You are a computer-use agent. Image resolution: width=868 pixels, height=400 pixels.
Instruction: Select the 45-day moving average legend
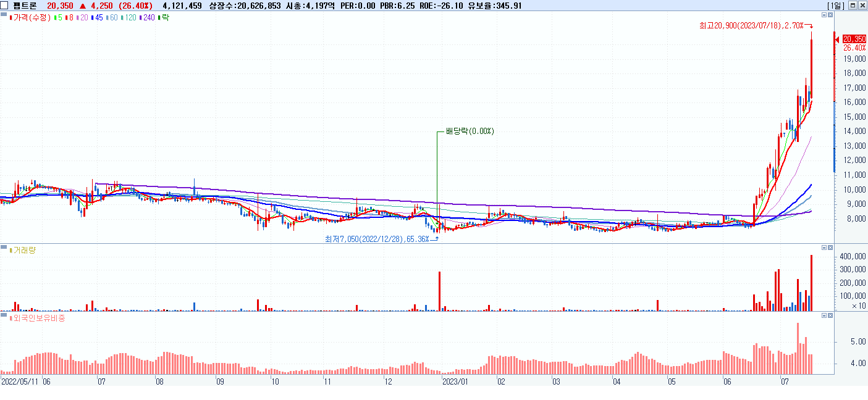pyautogui.click(x=98, y=17)
